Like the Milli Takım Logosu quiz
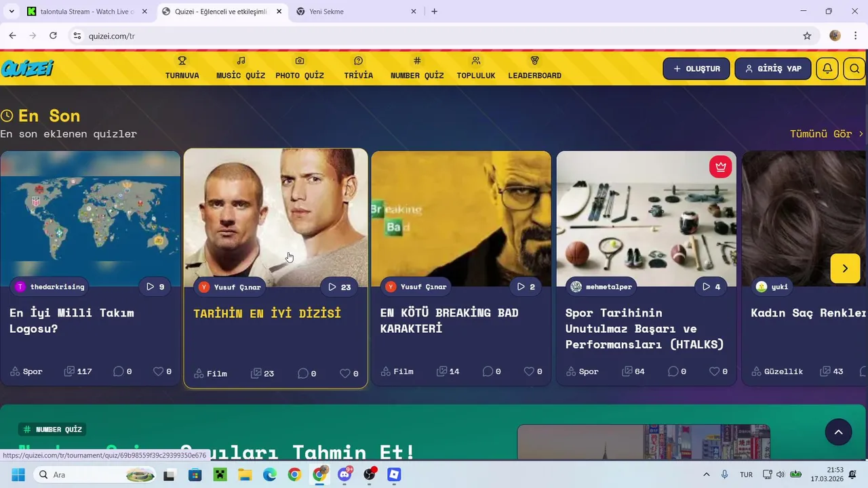This screenshot has height=488, width=868. pos(162,371)
